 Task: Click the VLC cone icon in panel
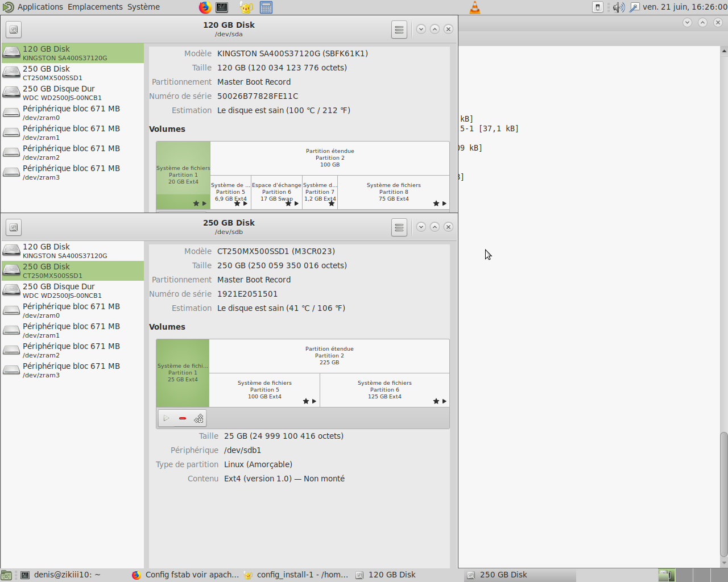click(474, 7)
